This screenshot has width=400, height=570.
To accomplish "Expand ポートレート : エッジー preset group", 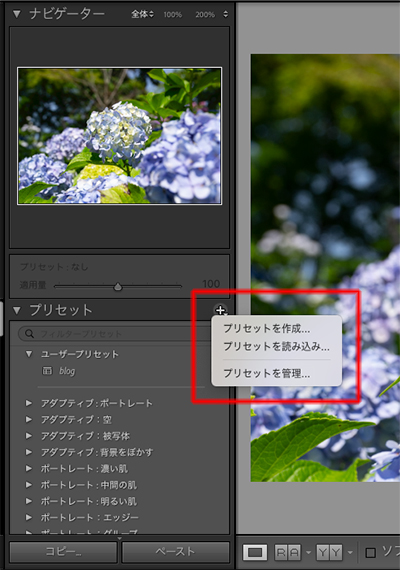I will pyautogui.click(x=29, y=517).
